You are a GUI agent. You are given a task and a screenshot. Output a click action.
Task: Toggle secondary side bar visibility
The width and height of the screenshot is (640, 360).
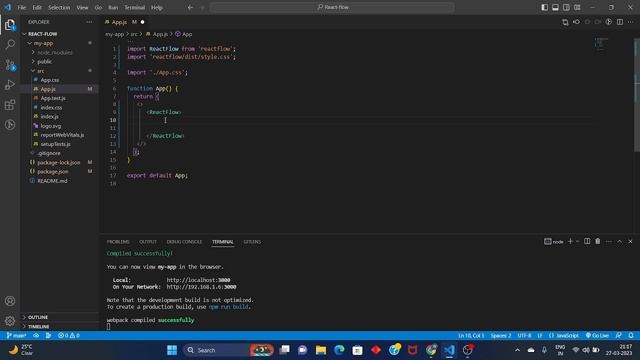566,7
